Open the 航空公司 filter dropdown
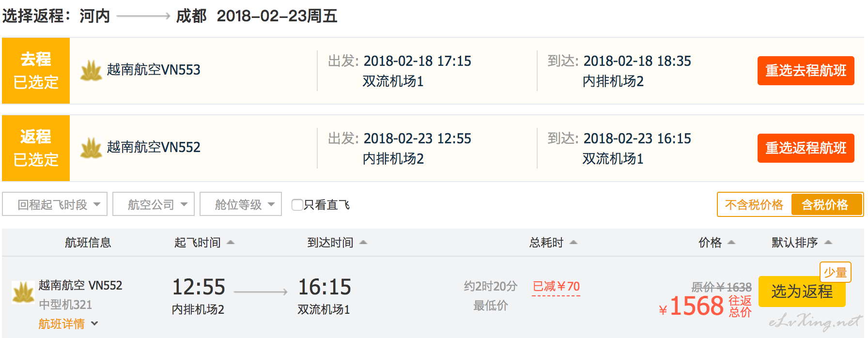 click(x=154, y=204)
